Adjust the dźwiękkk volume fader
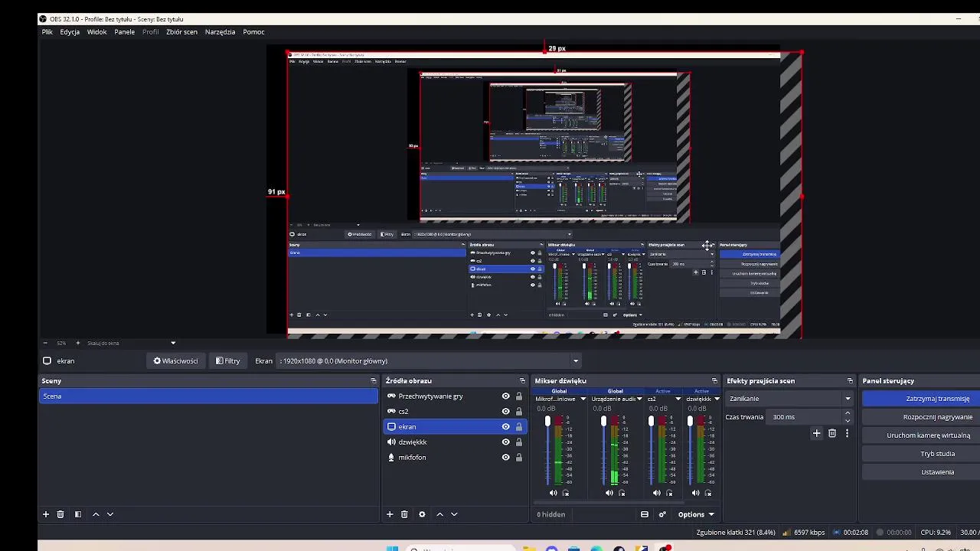 click(690, 422)
